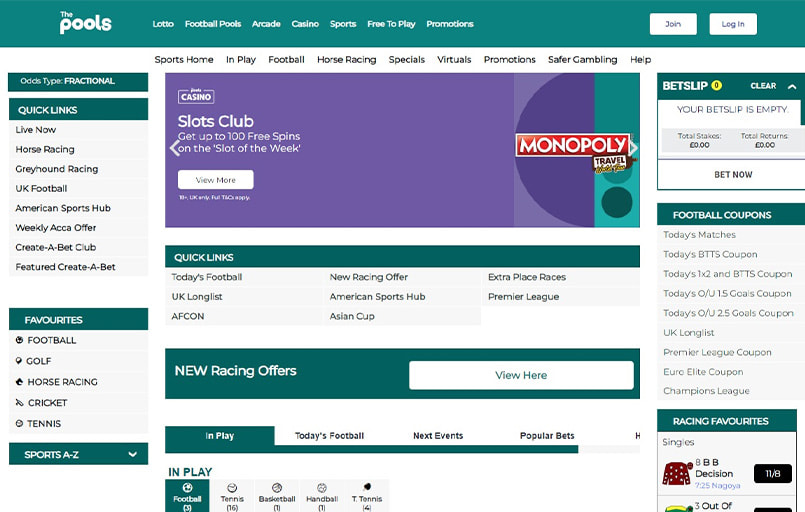Open Arcade in top navigation
805x512 pixels.
(266, 24)
